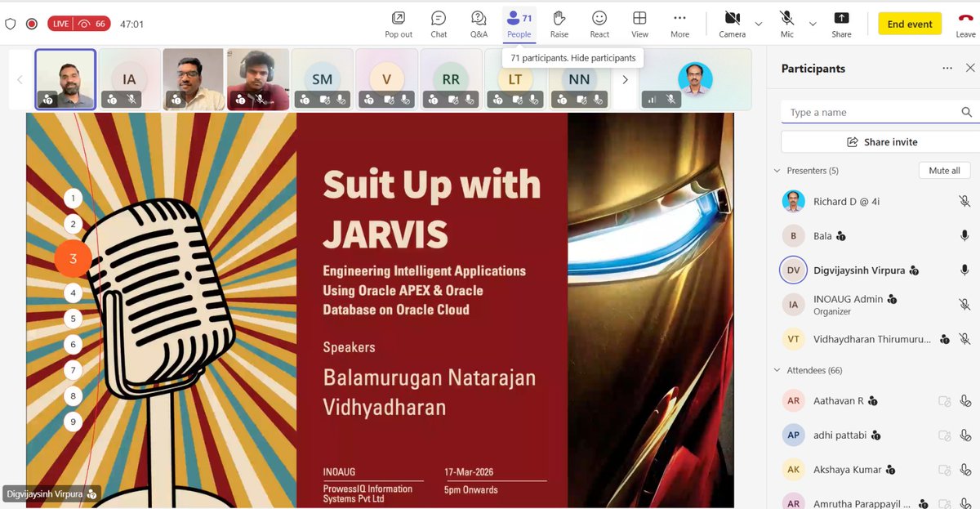This screenshot has width=980, height=509.
Task: Select headphones-wearing participant video tile
Action: [258, 79]
